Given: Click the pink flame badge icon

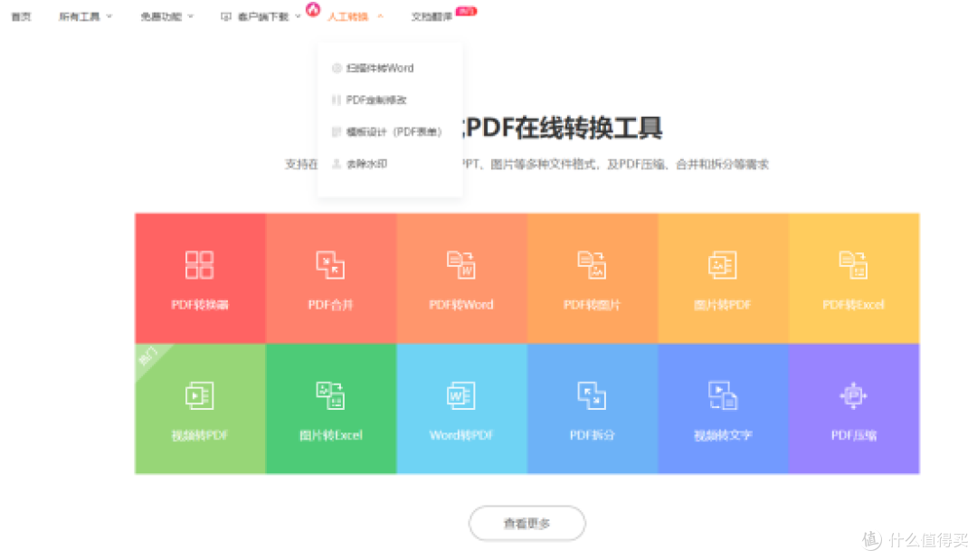Looking at the screenshot, I should (x=313, y=9).
